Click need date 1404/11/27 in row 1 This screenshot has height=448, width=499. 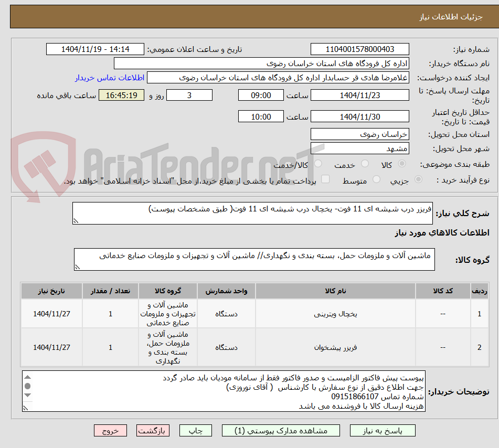(x=51, y=314)
